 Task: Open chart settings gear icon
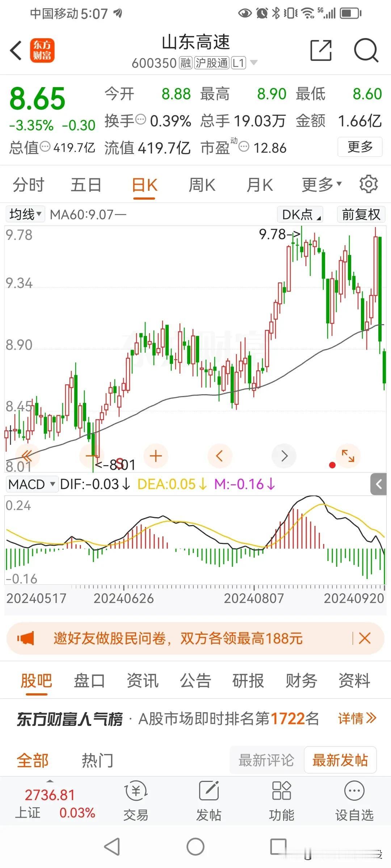(x=368, y=184)
